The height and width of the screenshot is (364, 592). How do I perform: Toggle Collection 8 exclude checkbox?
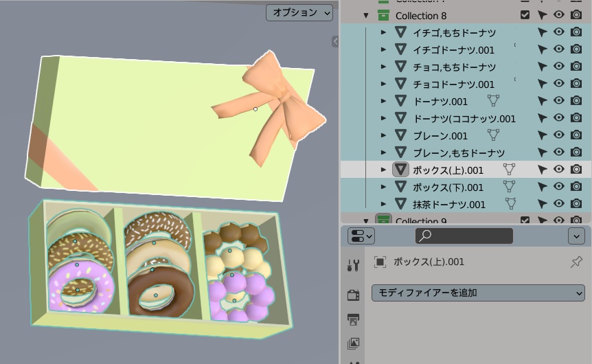click(x=525, y=14)
